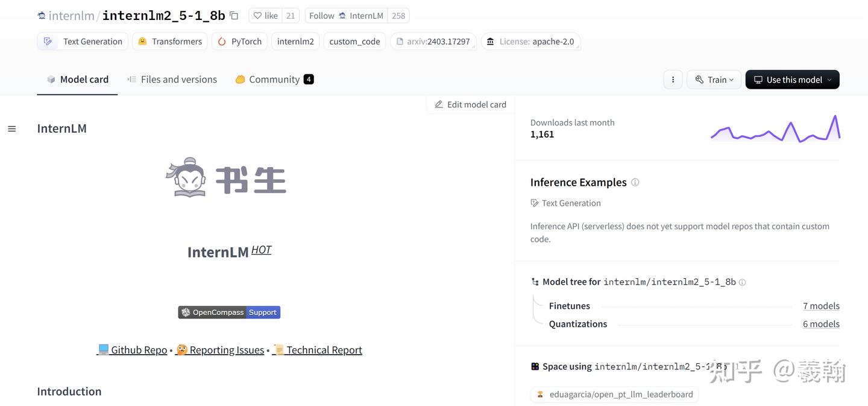Click the Model tree info icon
The height and width of the screenshot is (406, 868).
coord(742,282)
